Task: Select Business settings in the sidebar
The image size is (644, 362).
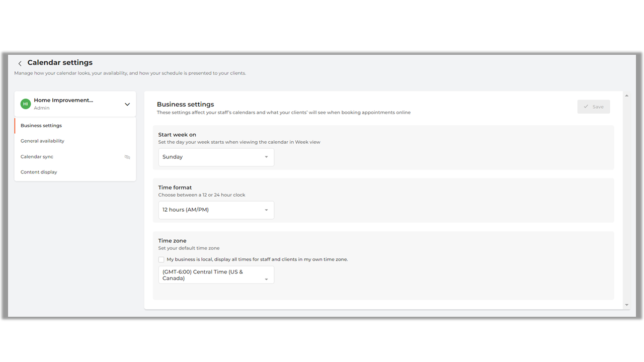Action: click(41, 125)
